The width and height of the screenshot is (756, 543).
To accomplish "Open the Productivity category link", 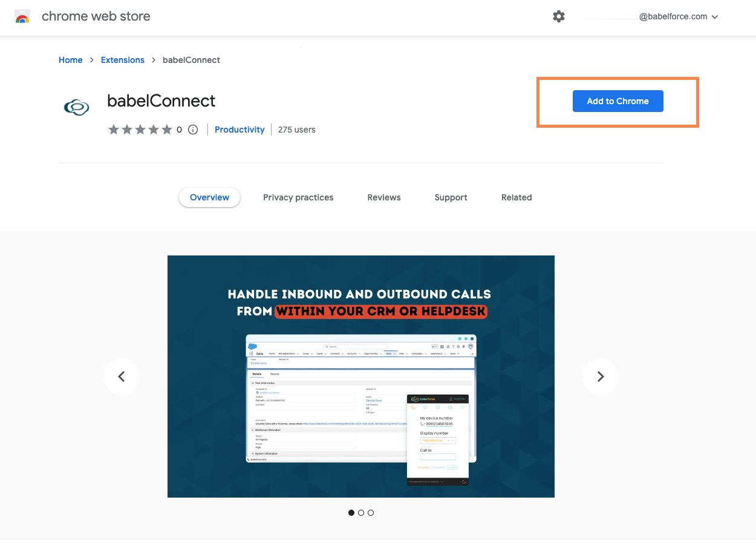I will (240, 130).
